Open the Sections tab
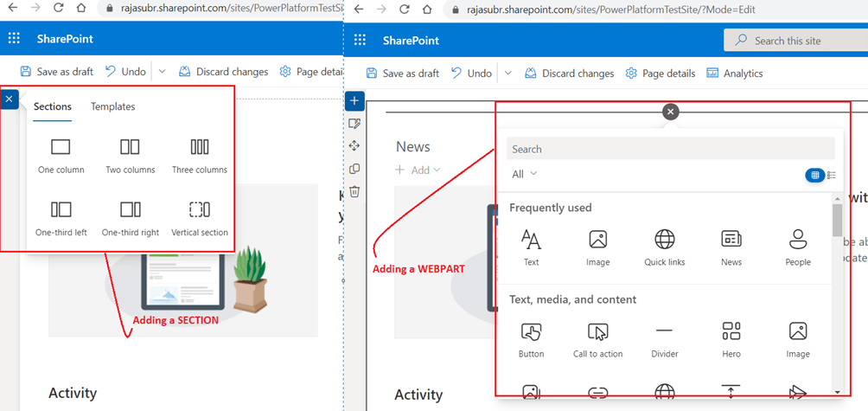Viewport: 868px width, 411px height. (x=53, y=106)
